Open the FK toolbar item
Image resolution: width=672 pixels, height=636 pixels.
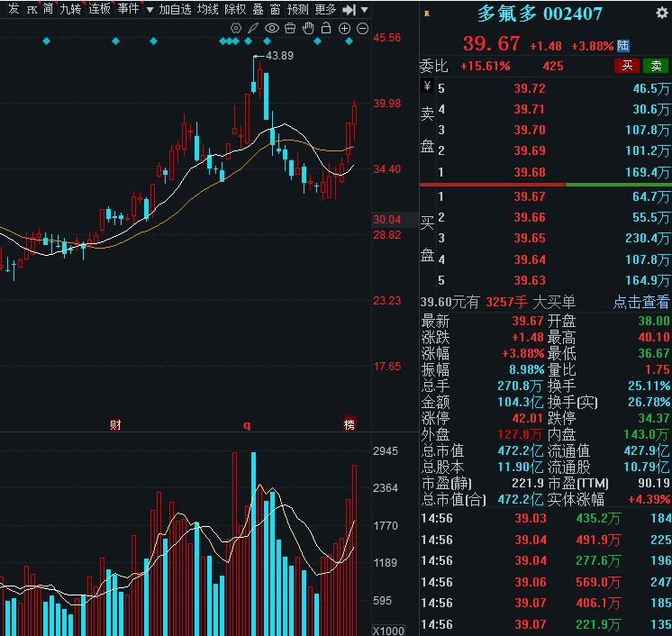point(32,9)
